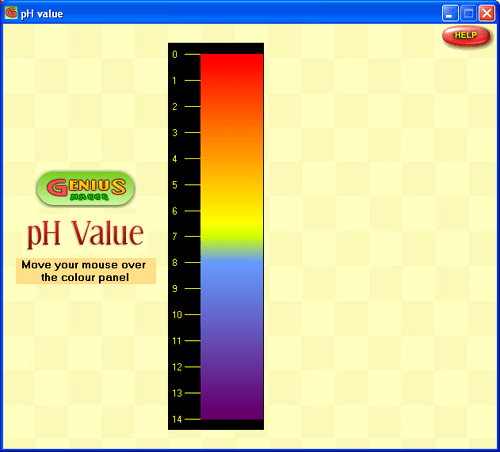
Task: Click the scale label '8'
Action: pyautogui.click(x=175, y=263)
